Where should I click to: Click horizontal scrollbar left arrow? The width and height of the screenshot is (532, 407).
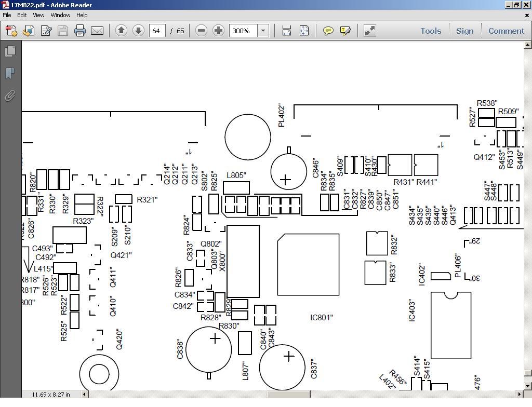click(x=85, y=394)
